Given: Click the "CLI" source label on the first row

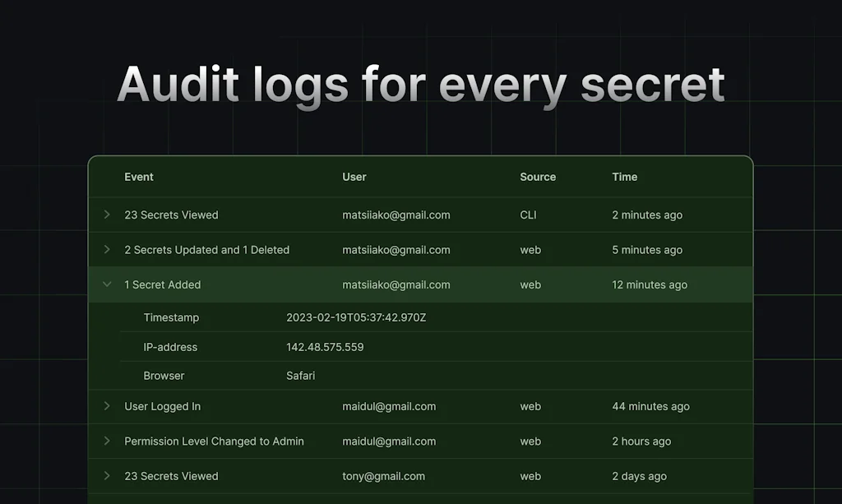Looking at the screenshot, I should coord(527,215).
